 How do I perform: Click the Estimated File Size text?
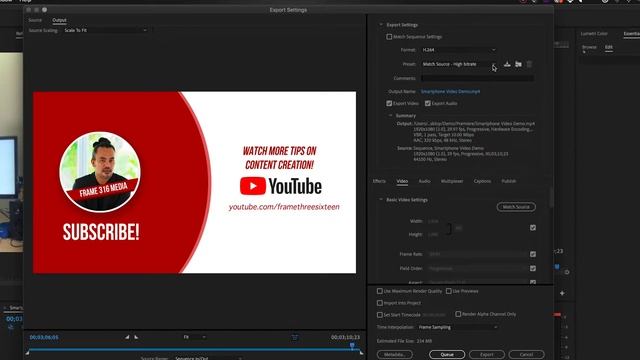[404, 341]
